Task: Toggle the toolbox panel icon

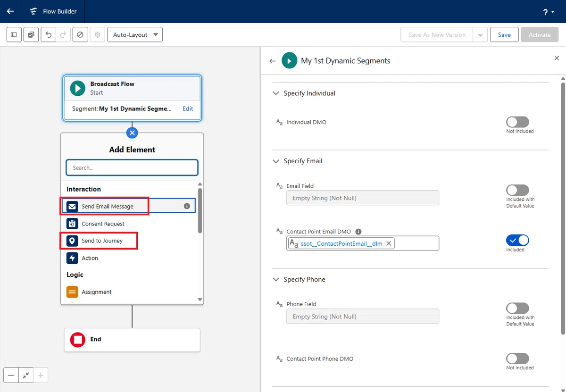Action: pos(14,35)
